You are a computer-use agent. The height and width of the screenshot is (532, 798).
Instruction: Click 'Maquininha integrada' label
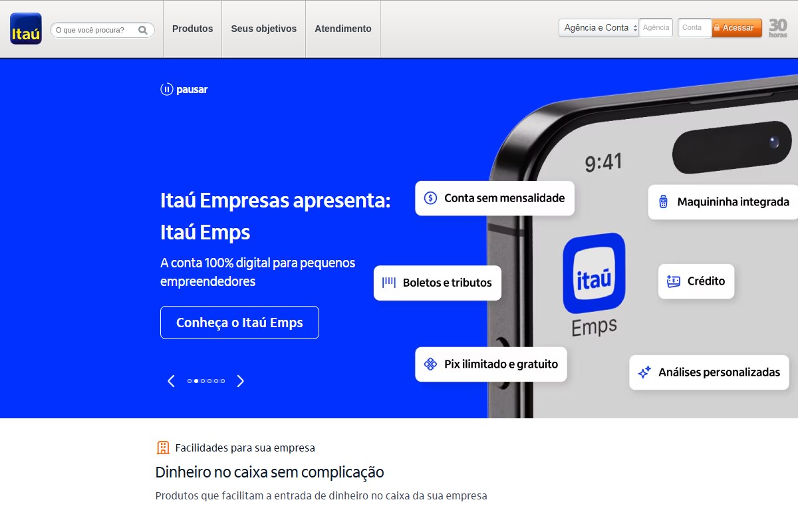pyautogui.click(x=733, y=202)
